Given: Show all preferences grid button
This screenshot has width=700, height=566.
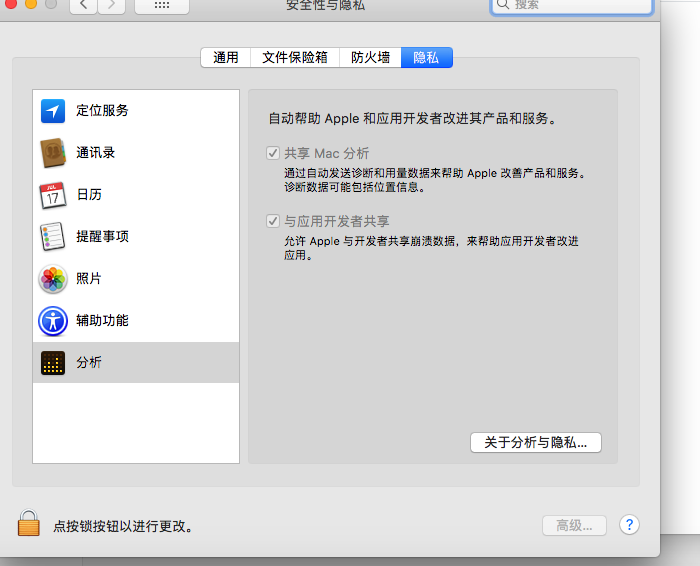Looking at the screenshot, I should pos(161,6).
